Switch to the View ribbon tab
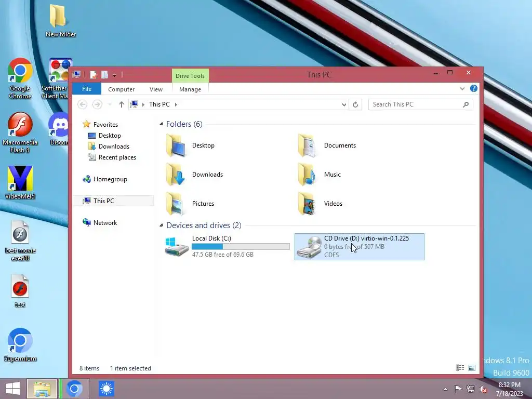The image size is (532, 399). pos(156,89)
